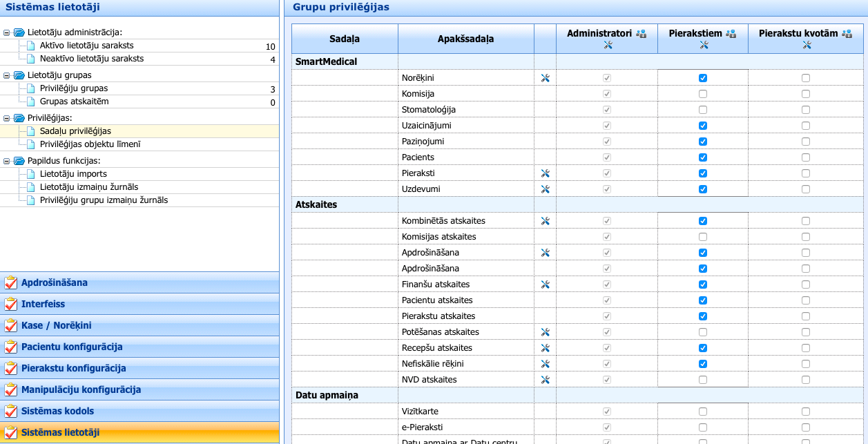868x444 pixels.
Task: Click the tools icon next to Norēķini
Action: click(x=545, y=78)
